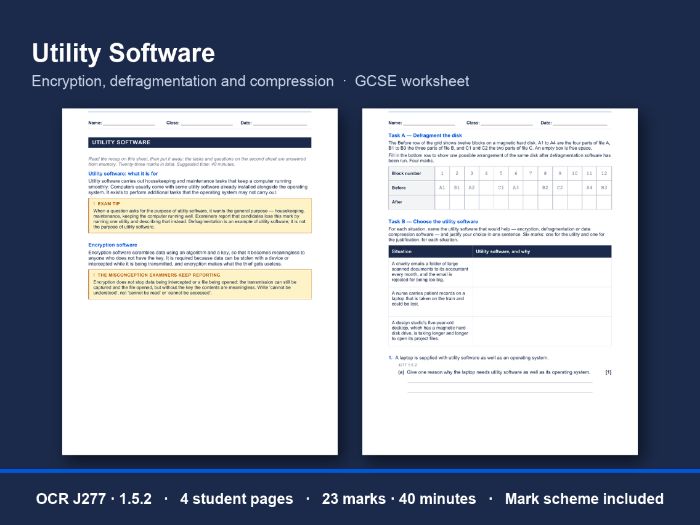
Task: Click the question 1(a) prompt "Give one reason why..."
Action: 494,372
